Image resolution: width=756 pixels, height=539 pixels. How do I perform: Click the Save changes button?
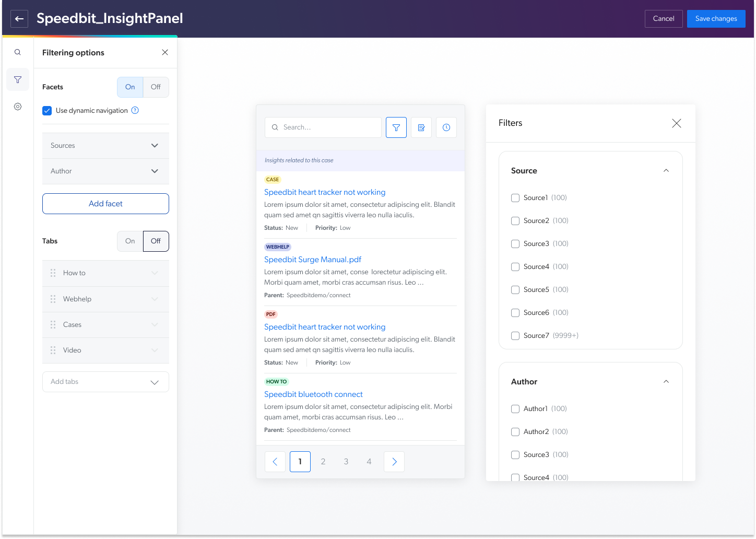[x=716, y=18]
